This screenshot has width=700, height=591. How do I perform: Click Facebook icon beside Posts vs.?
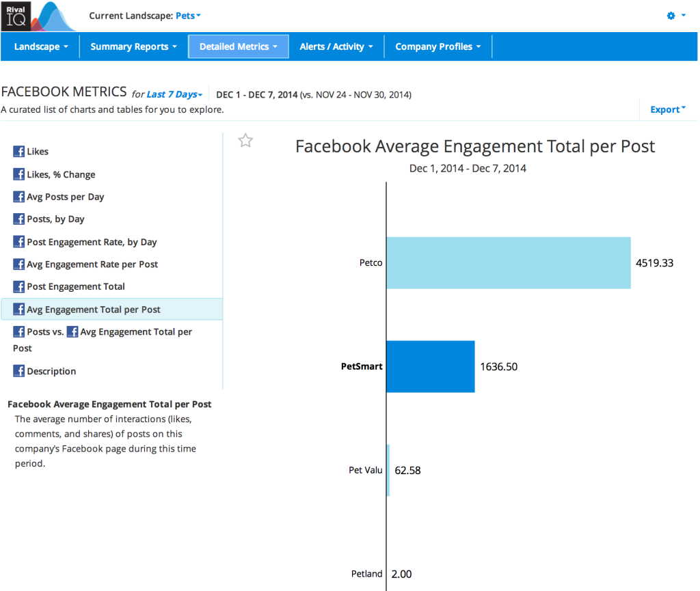click(x=18, y=331)
